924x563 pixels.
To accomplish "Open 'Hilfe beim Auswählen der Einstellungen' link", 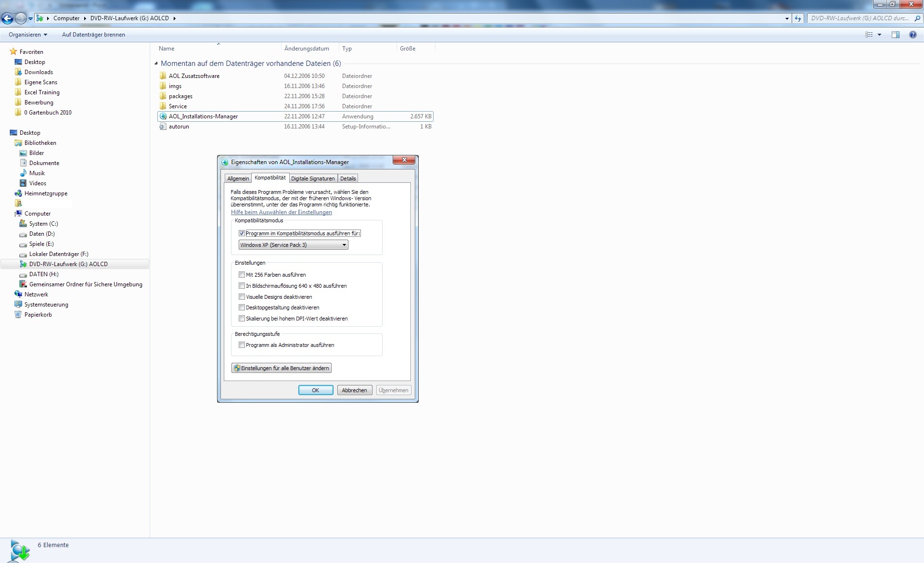I will pyautogui.click(x=281, y=212).
